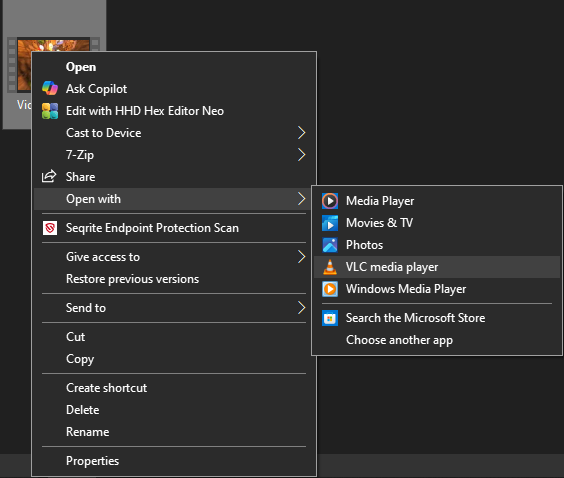The height and width of the screenshot is (478, 564).
Task: Expand the Open with submenu arrow
Action: (301, 199)
